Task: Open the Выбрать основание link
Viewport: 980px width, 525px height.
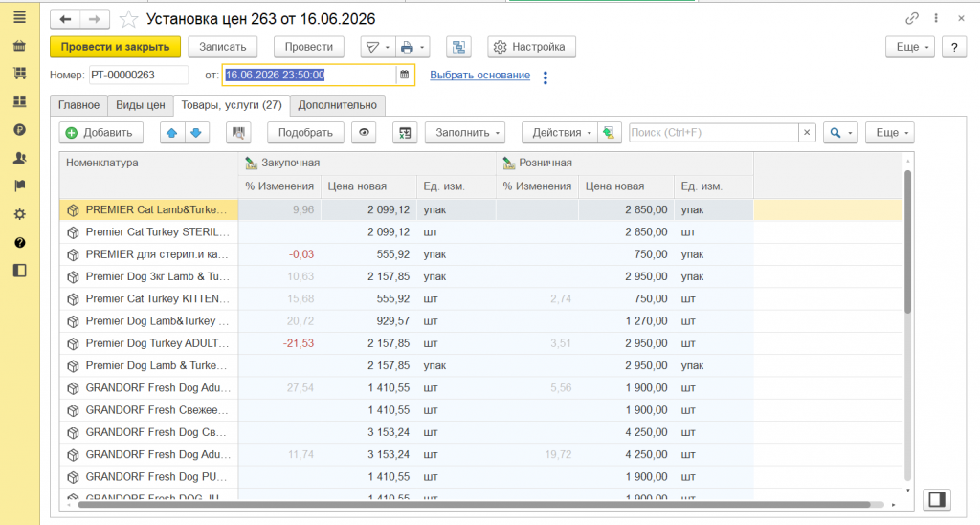Action: [480, 75]
